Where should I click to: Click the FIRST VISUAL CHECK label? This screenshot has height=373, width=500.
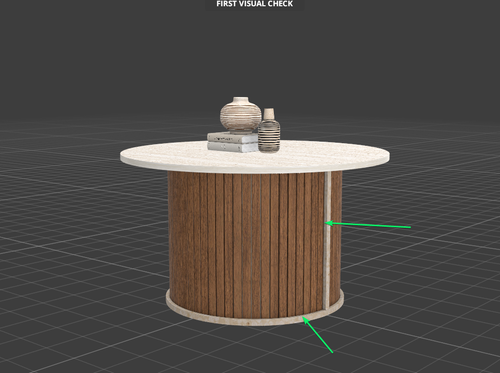[255, 4]
